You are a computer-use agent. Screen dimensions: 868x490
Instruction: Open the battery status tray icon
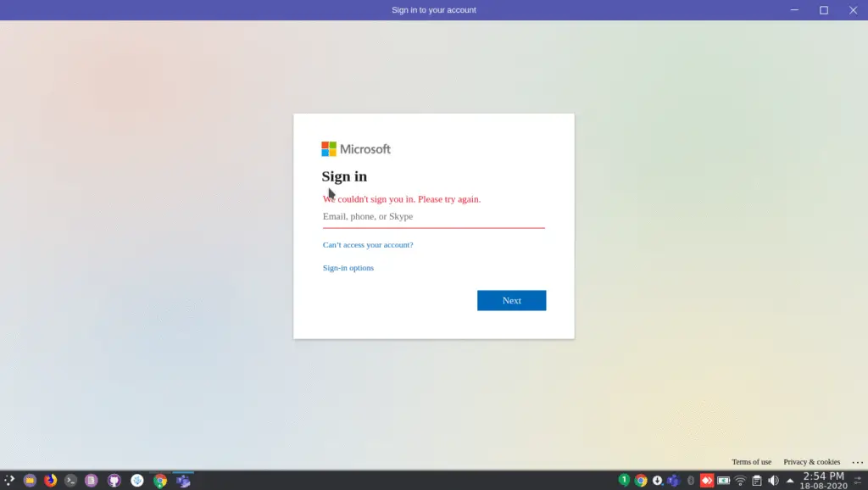click(724, 481)
